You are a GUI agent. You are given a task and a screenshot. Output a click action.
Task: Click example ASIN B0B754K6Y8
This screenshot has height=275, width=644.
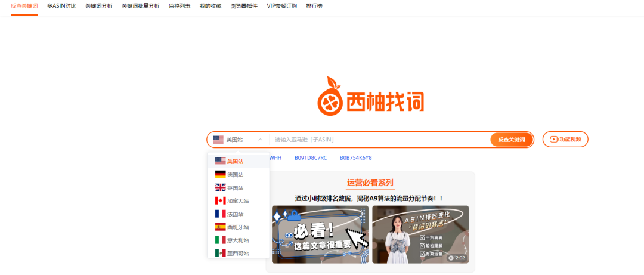(x=355, y=158)
